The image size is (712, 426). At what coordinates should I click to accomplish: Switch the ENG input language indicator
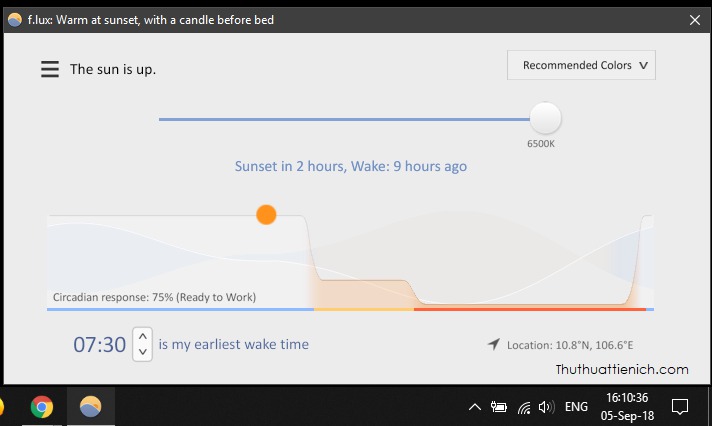[x=576, y=407]
